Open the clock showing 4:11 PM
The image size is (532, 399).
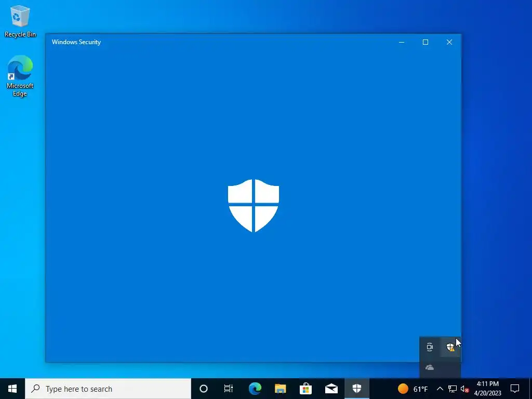pos(487,389)
